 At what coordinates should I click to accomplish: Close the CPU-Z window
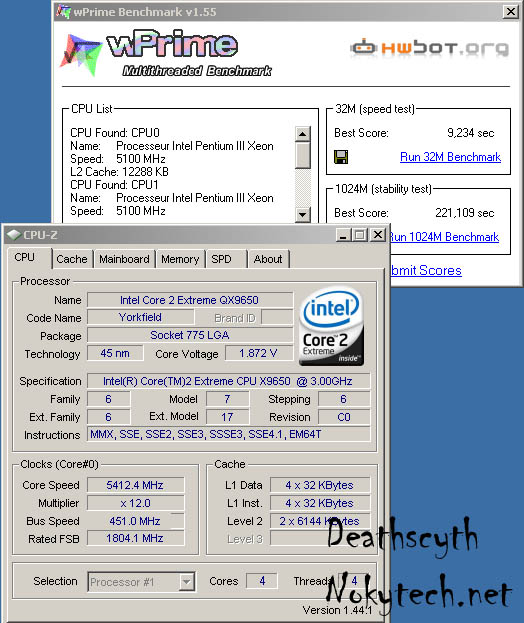377,235
